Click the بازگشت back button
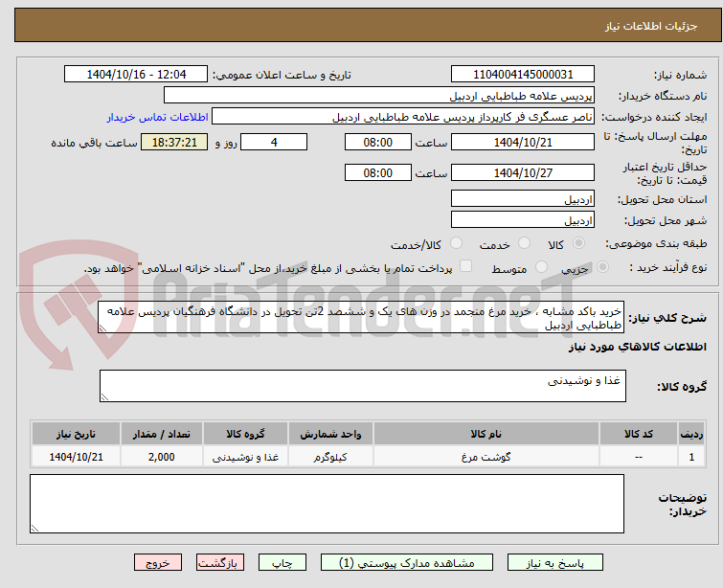The height and width of the screenshot is (588, 723). click(x=220, y=563)
